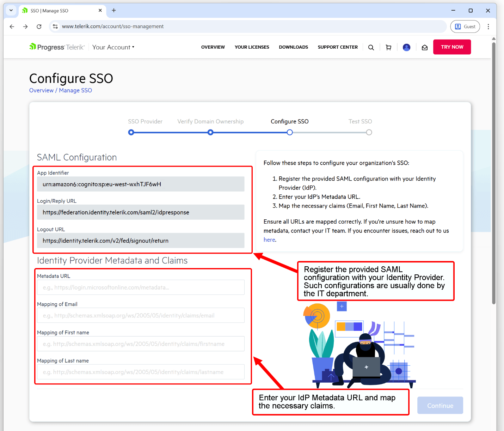The width and height of the screenshot is (504, 431).
Task: Click the Configure SSO step circle
Action: 290,132
